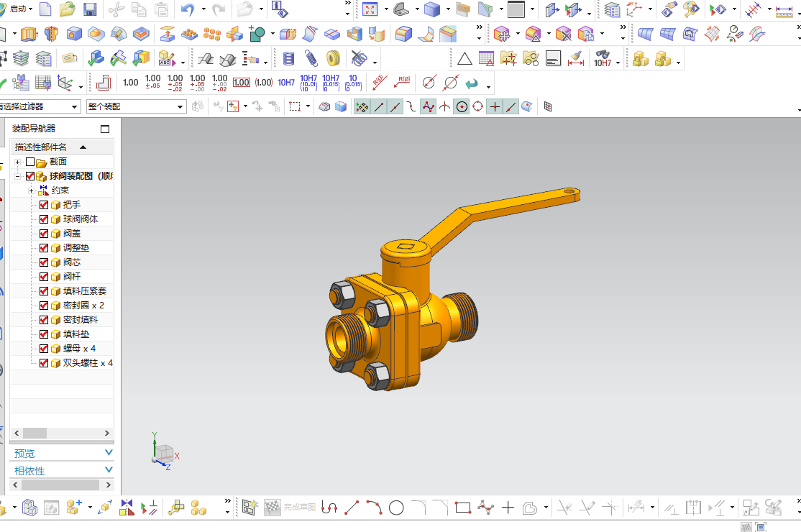Click the navigator horizontal scrollbar thumb
The image size is (801, 532).
[x=35, y=433]
